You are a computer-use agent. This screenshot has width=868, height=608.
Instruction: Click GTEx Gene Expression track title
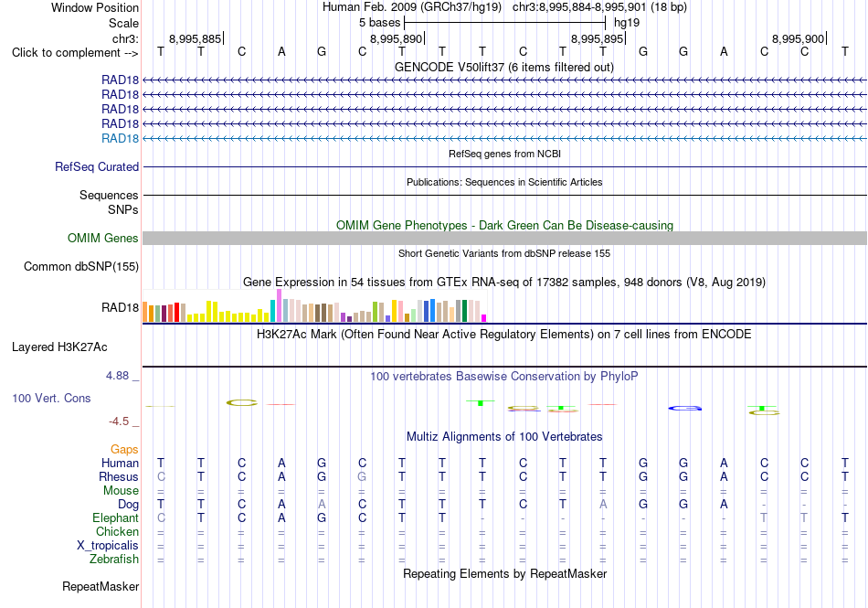point(504,283)
